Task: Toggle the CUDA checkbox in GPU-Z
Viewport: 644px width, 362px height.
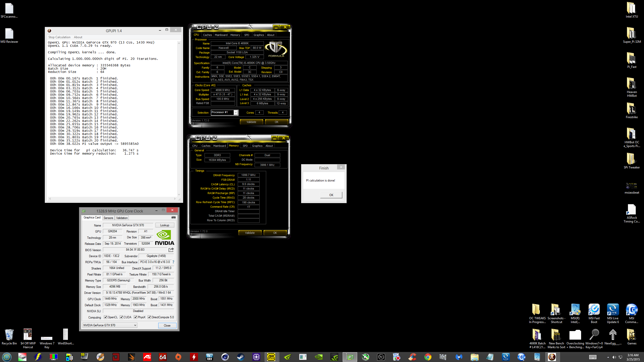Action: coord(122,317)
